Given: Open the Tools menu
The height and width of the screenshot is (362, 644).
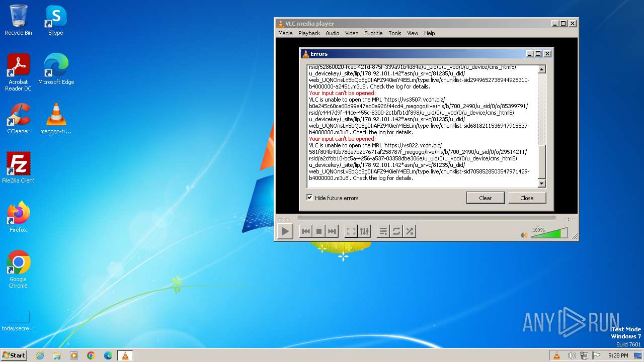Looking at the screenshot, I should coord(395,33).
